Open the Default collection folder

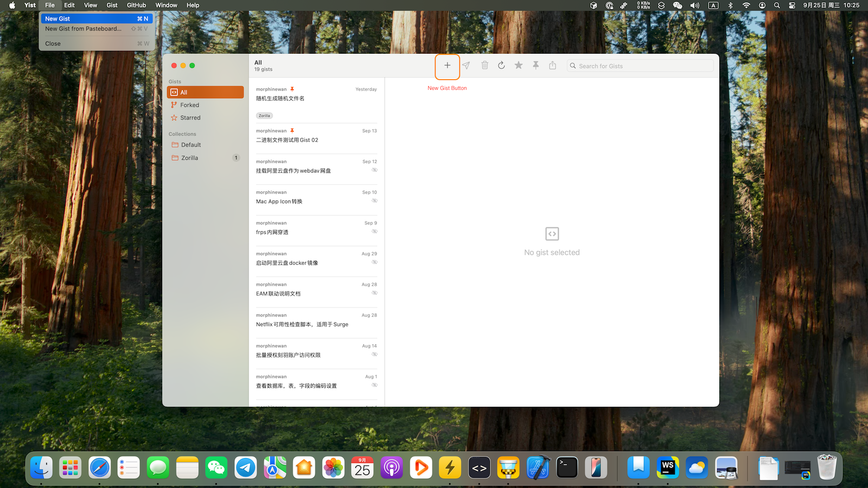point(191,145)
